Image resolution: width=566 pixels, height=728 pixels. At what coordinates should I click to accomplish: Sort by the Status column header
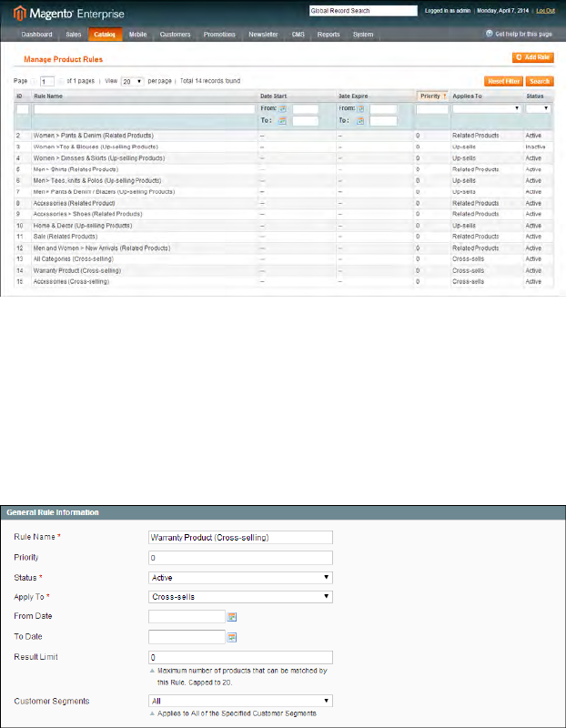534,96
